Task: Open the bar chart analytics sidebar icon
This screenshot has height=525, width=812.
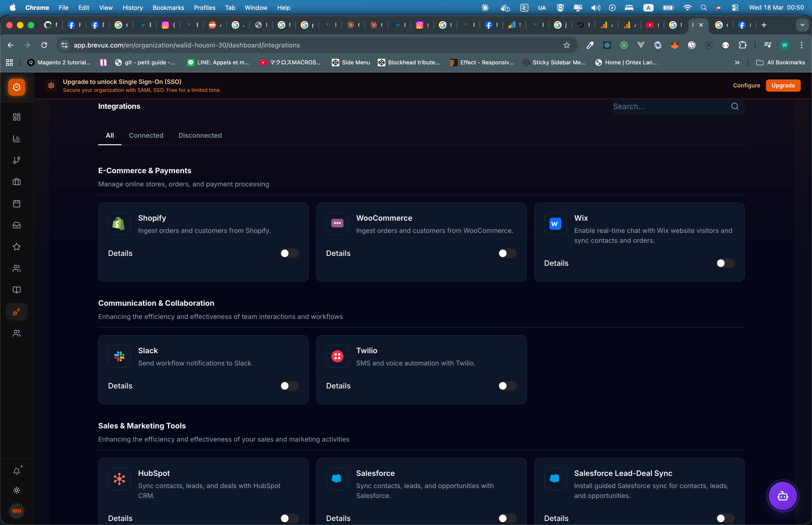Action: pyautogui.click(x=17, y=138)
